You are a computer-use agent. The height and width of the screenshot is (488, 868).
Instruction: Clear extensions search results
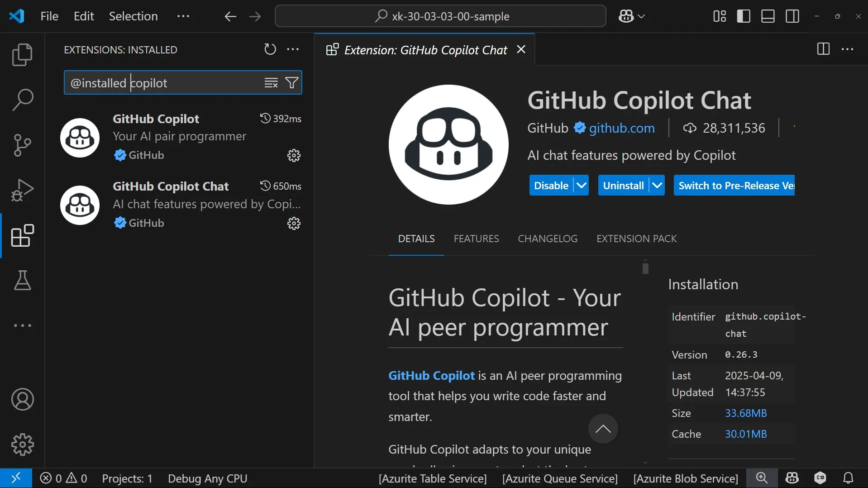(271, 83)
